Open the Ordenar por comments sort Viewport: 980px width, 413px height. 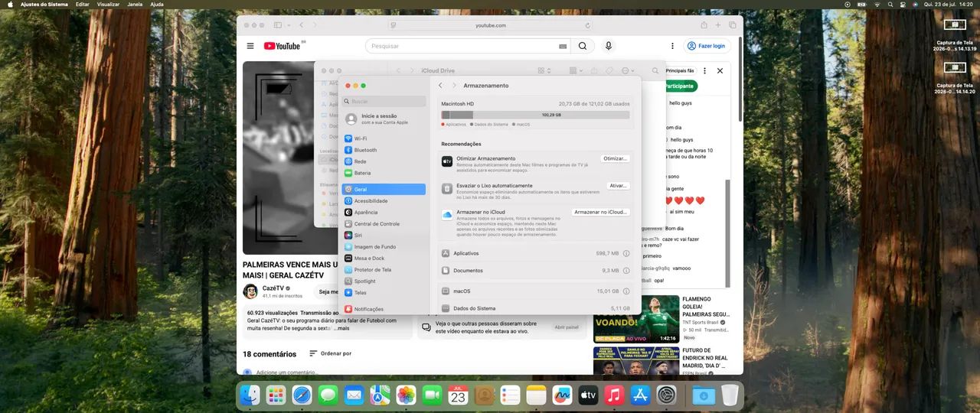pyautogui.click(x=330, y=353)
